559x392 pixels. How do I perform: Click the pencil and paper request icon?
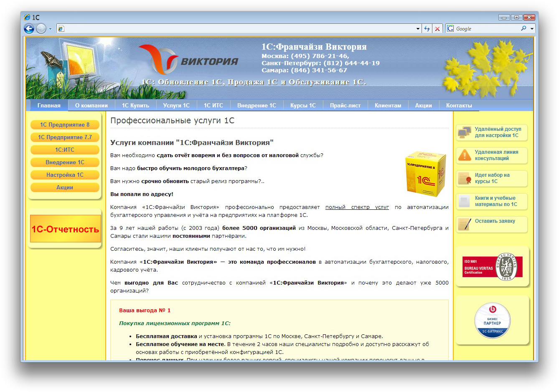tap(465, 224)
